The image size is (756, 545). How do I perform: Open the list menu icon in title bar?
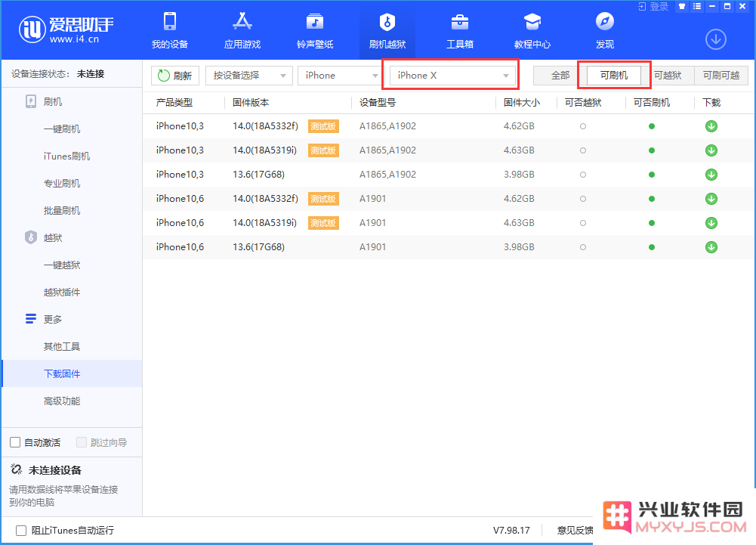click(x=696, y=6)
